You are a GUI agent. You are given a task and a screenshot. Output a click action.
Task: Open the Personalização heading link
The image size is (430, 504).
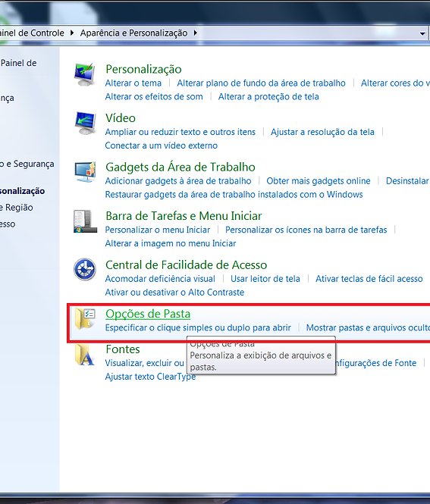pos(143,69)
